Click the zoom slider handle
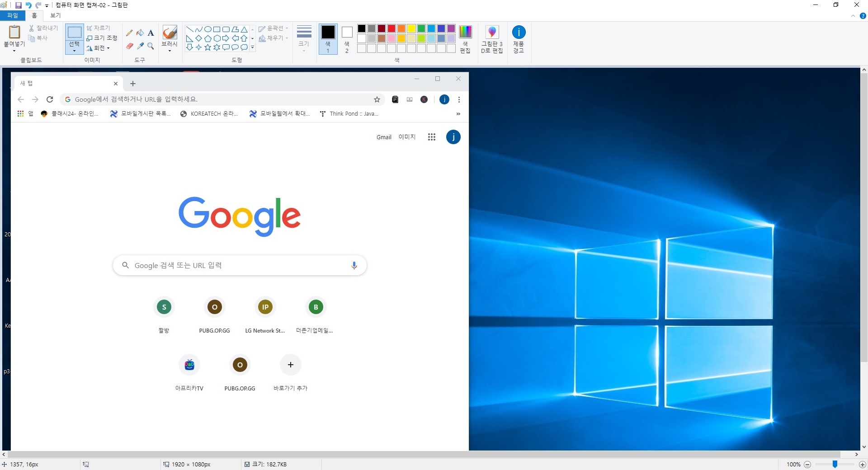 (835, 464)
